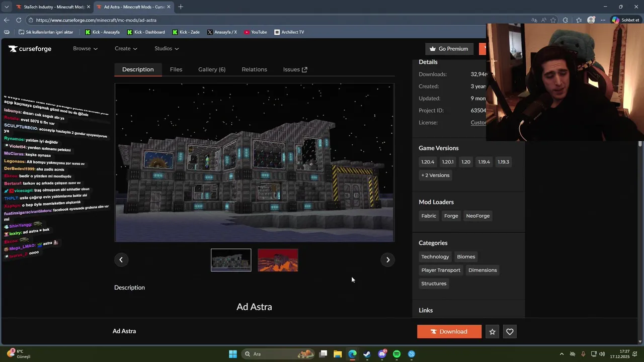Switch to the Files tab
This screenshot has height=362, width=644.
[x=176, y=69]
